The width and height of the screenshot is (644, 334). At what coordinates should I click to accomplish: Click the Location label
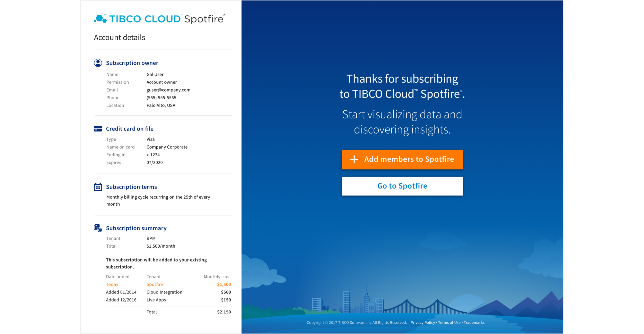coord(115,105)
